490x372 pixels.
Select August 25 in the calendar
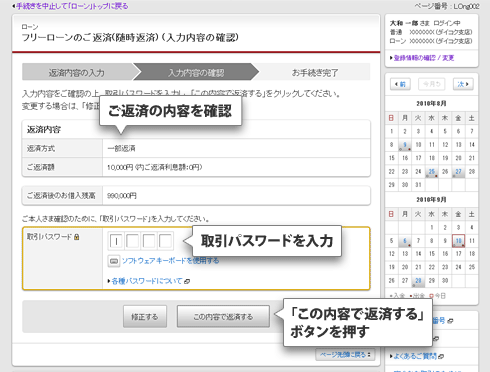pos(432,171)
